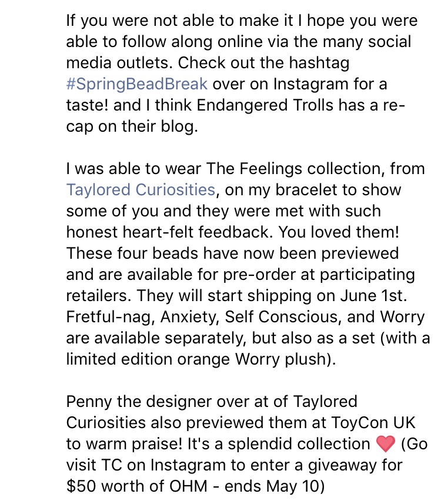Click the "You loved them!" sentence
Screen dimensions: 441x504
(339, 232)
